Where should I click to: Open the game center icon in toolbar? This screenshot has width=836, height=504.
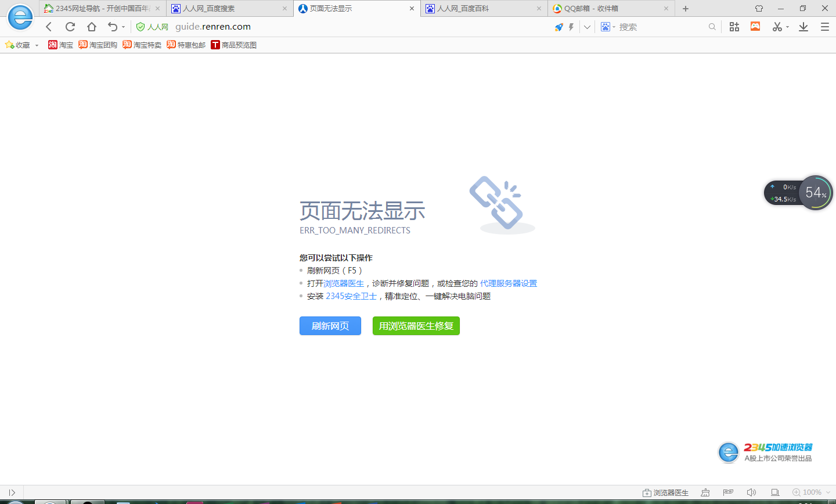[755, 27]
